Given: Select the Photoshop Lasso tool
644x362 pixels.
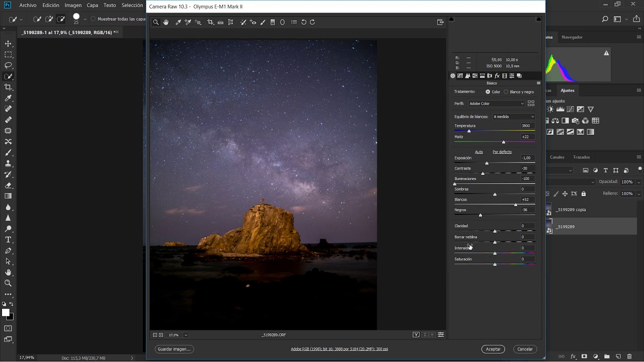Looking at the screenshot, I should pyautogui.click(x=9, y=65).
